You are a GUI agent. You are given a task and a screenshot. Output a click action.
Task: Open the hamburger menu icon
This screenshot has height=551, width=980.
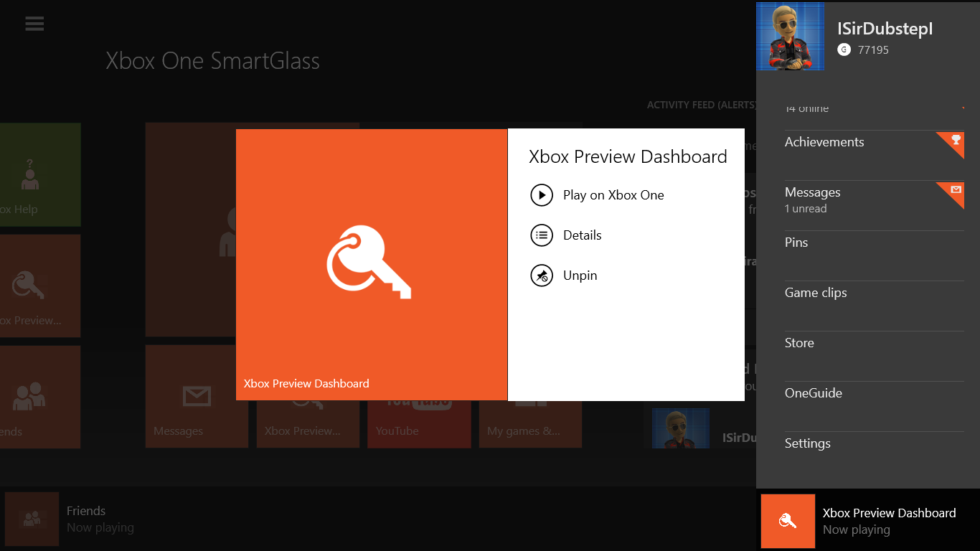34,24
